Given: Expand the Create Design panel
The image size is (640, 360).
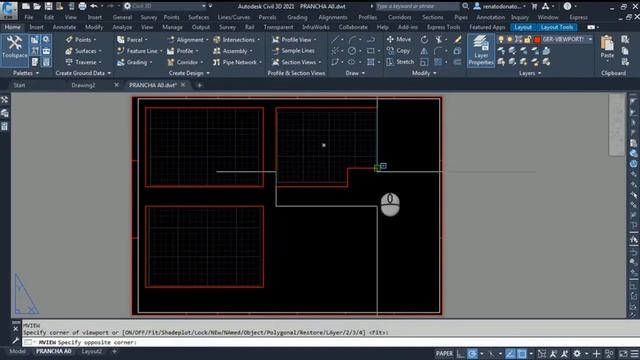Looking at the screenshot, I should pyautogui.click(x=189, y=73).
